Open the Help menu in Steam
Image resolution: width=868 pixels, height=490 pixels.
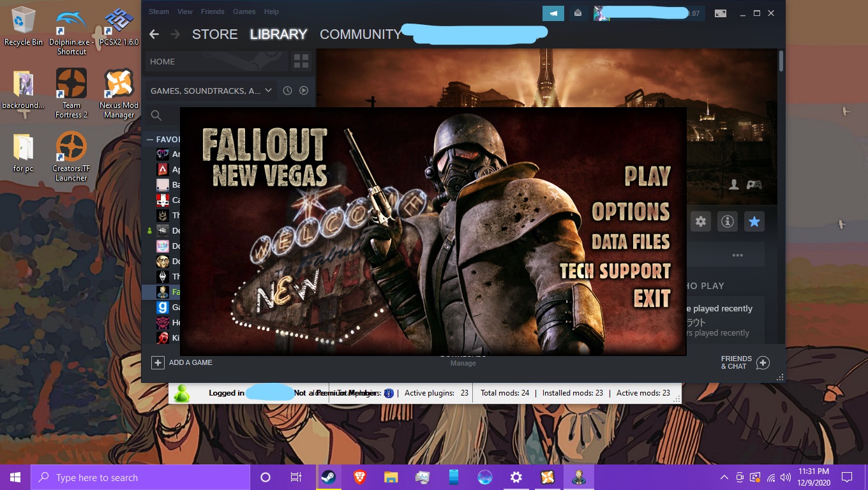pos(271,11)
